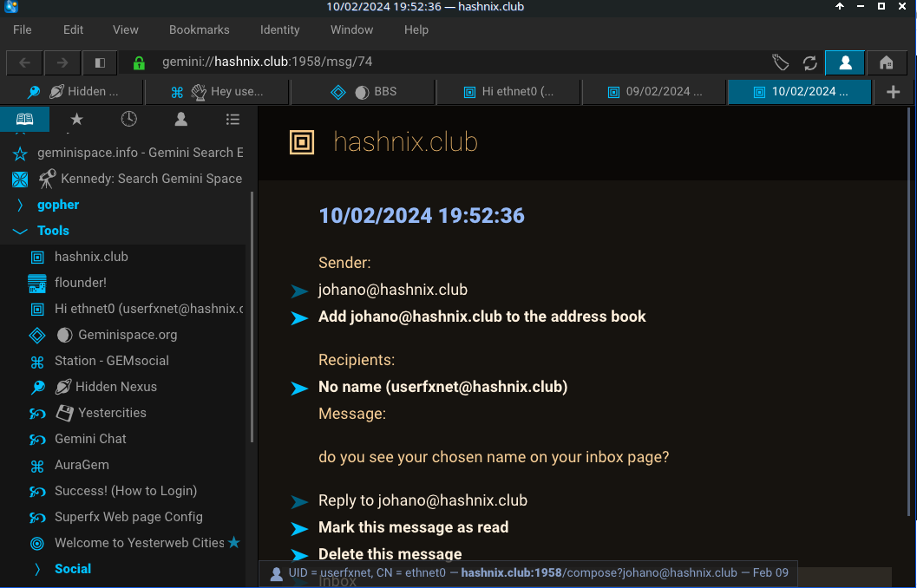The height and width of the screenshot is (588, 917).
Task: Click Mark this message as read
Action: 413,527
